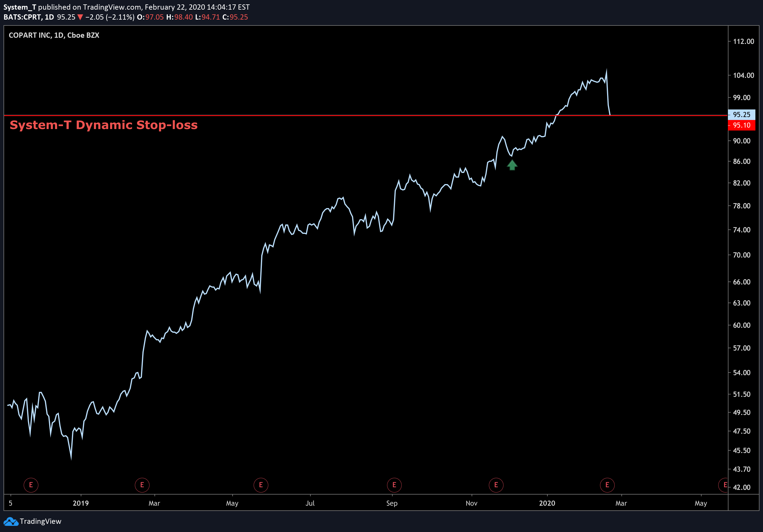Click the System-T Dynamic Stop-loss annotation text
The width and height of the screenshot is (763, 532).
[104, 125]
